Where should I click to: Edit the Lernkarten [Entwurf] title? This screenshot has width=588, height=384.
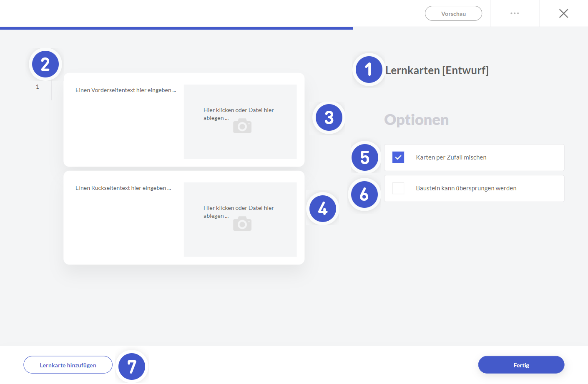pos(437,70)
